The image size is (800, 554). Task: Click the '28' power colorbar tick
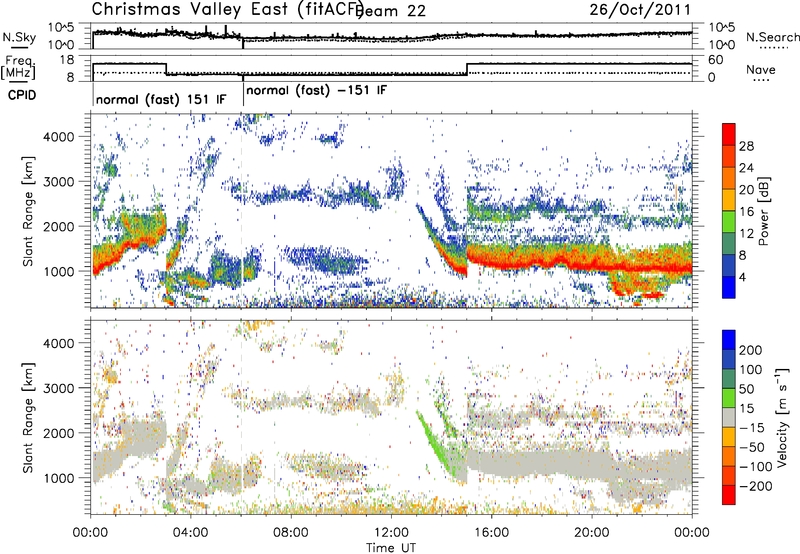(x=746, y=146)
